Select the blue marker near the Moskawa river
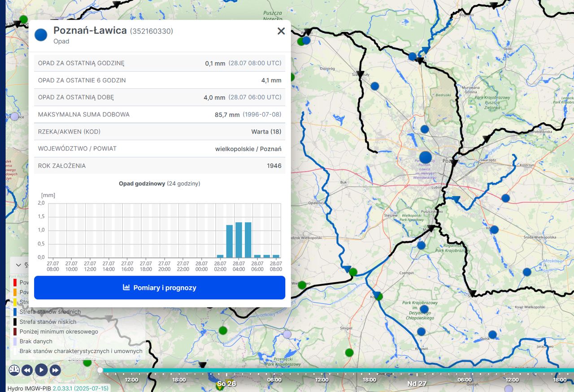The height and width of the screenshot is (392, 574). point(527,272)
